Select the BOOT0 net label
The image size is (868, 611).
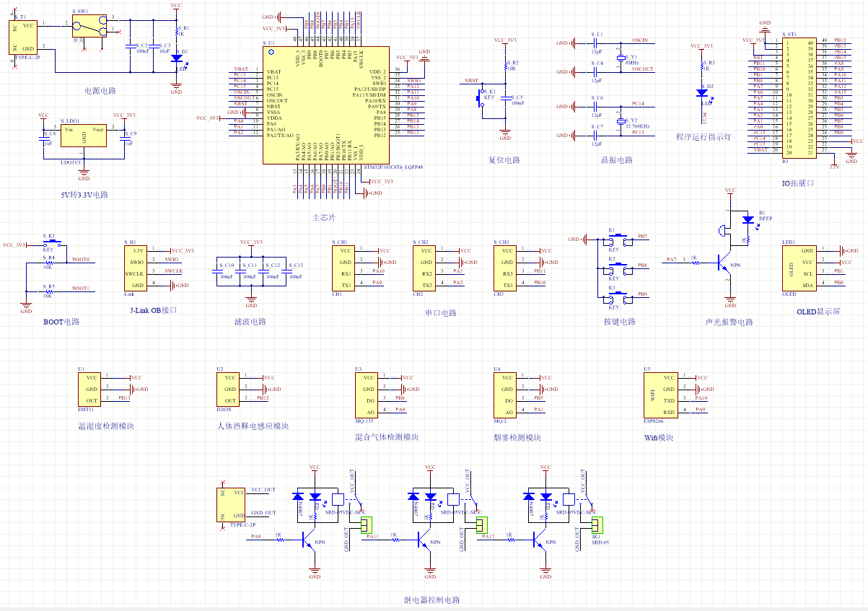[x=81, y=258]
